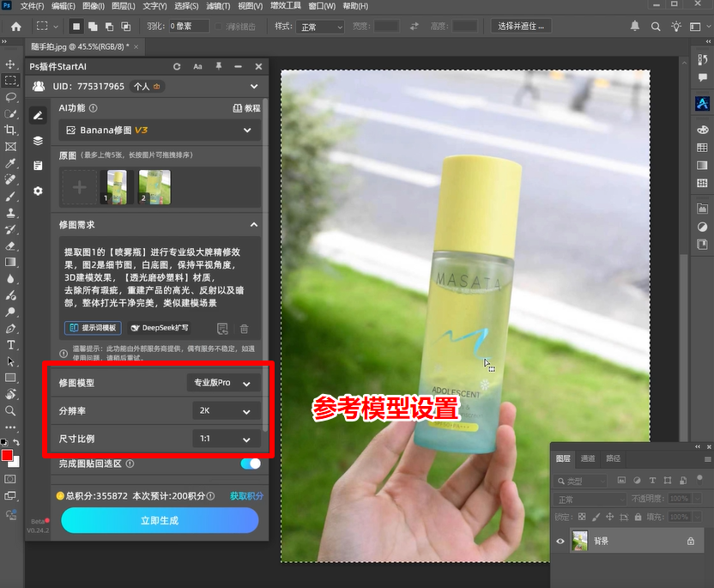Click the 选择并遮住 button
714x588 pixels.
tap(521, 27)
